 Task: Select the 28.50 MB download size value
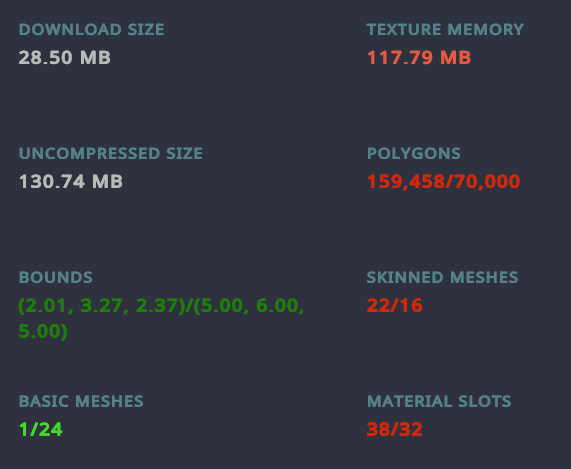64,58
